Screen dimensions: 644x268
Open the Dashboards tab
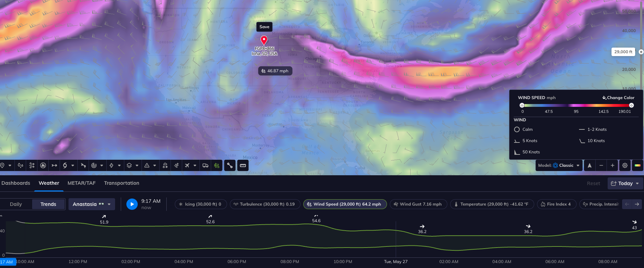click(16, 183)
